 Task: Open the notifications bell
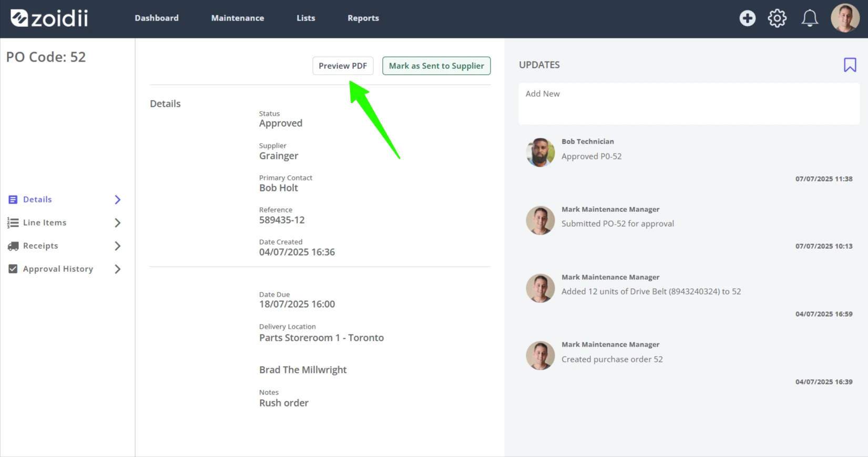coord(810,18)
